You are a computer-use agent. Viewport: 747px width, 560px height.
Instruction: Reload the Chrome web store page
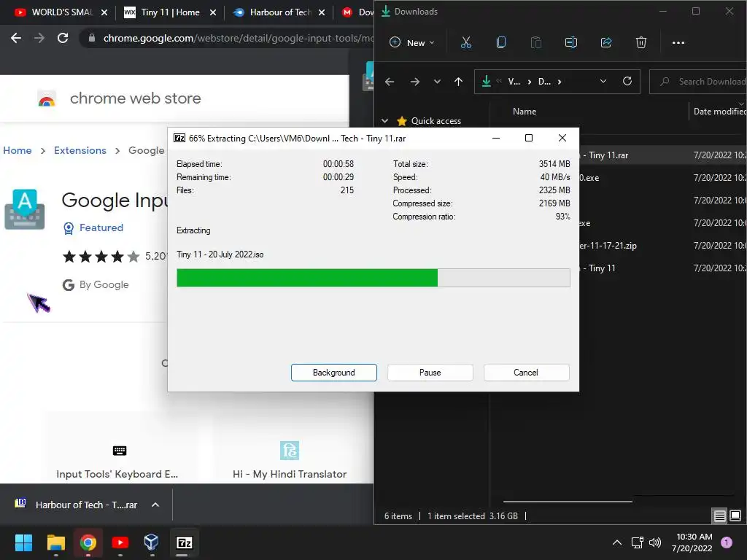(63, 38)
